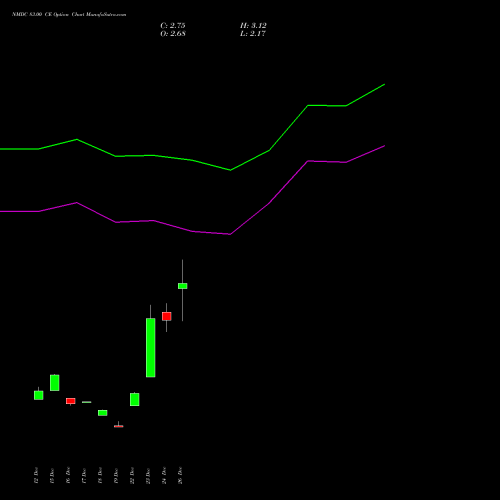Viewport: 500px width, 500px height.
Task: Select the green candle on 15 Dec
Action: 55,383
